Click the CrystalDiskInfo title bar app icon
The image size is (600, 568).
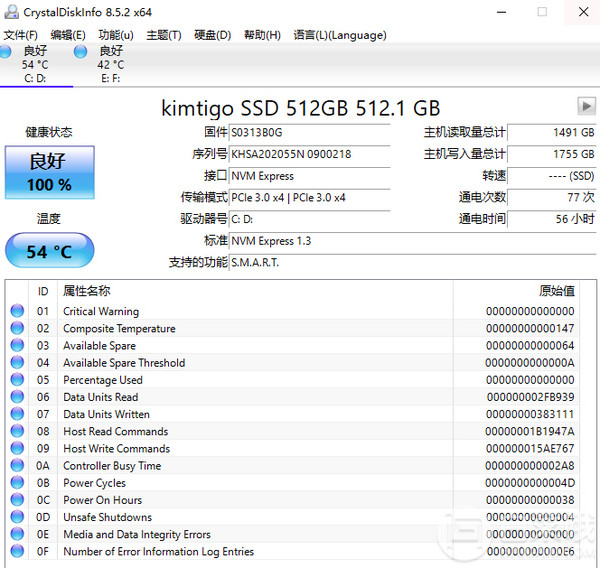[x=11, y=12]
